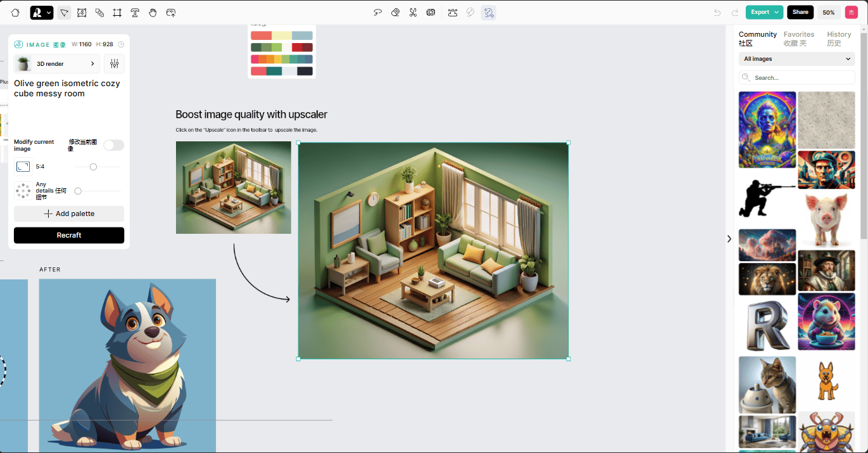Screen dimensions: 868x453
Task: Select the Text tool
Action: coord(135,13)
